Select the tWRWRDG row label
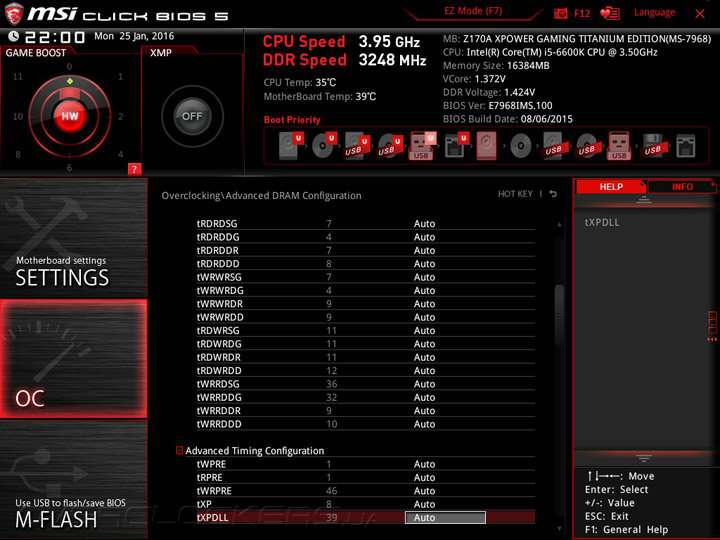The height and width of the screenshot is (540, 720). tap(220, 290)
